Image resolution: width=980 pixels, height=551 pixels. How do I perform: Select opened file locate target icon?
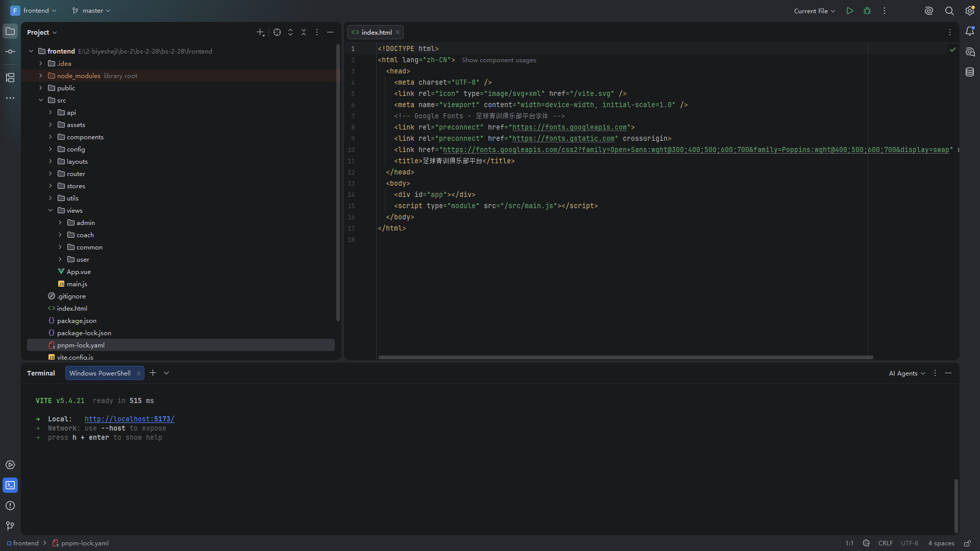pos(277,32)
